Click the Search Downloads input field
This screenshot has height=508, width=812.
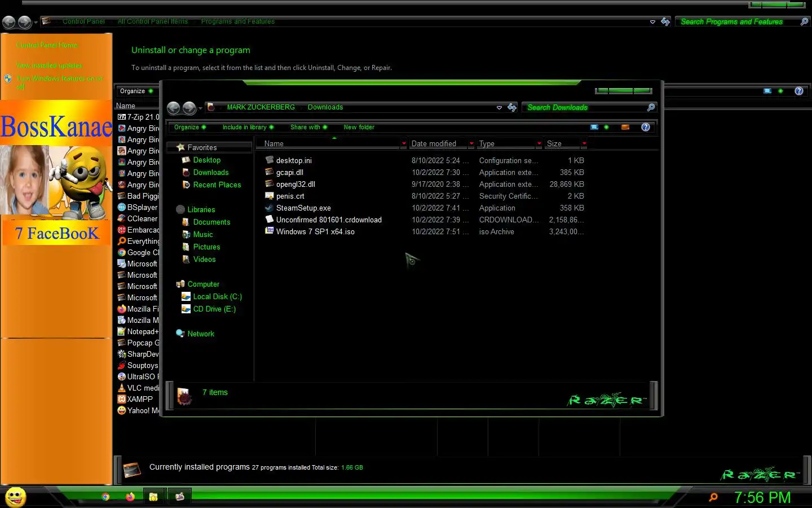585,107
